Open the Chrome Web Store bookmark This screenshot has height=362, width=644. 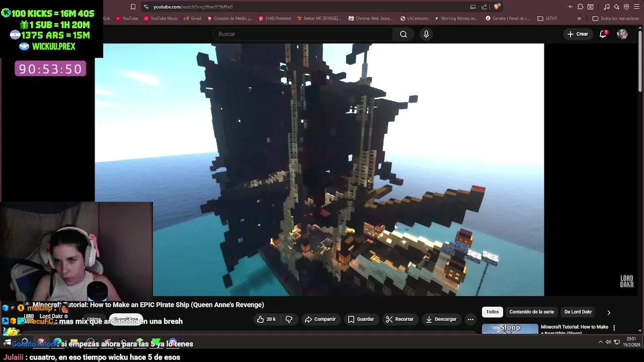point(370,19)
